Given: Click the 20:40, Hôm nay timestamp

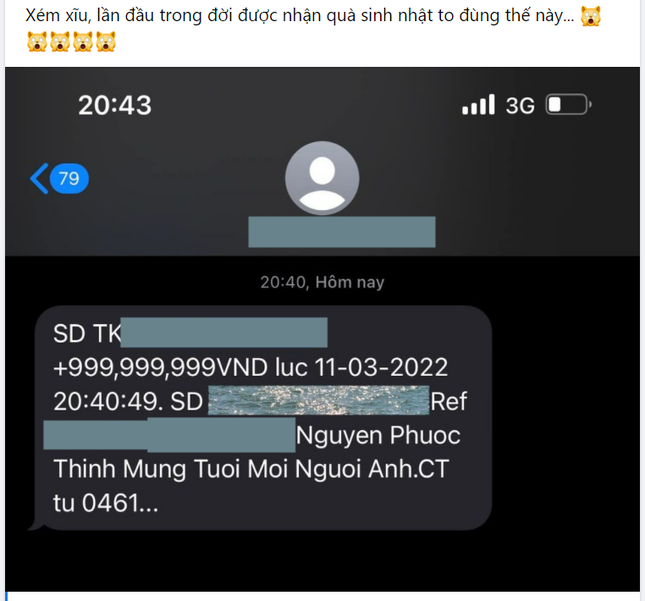Looking at the screenshot, I should (322, 282).
